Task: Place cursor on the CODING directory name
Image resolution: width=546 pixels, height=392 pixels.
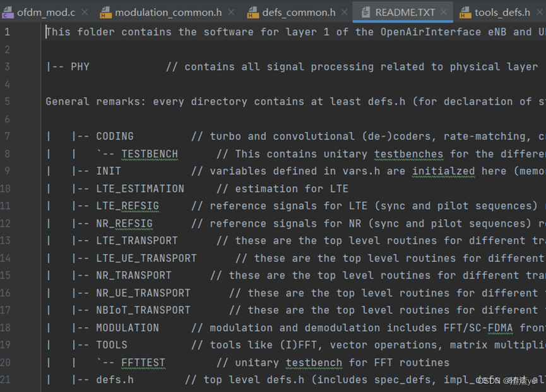Action: click(x=115, y=136)
